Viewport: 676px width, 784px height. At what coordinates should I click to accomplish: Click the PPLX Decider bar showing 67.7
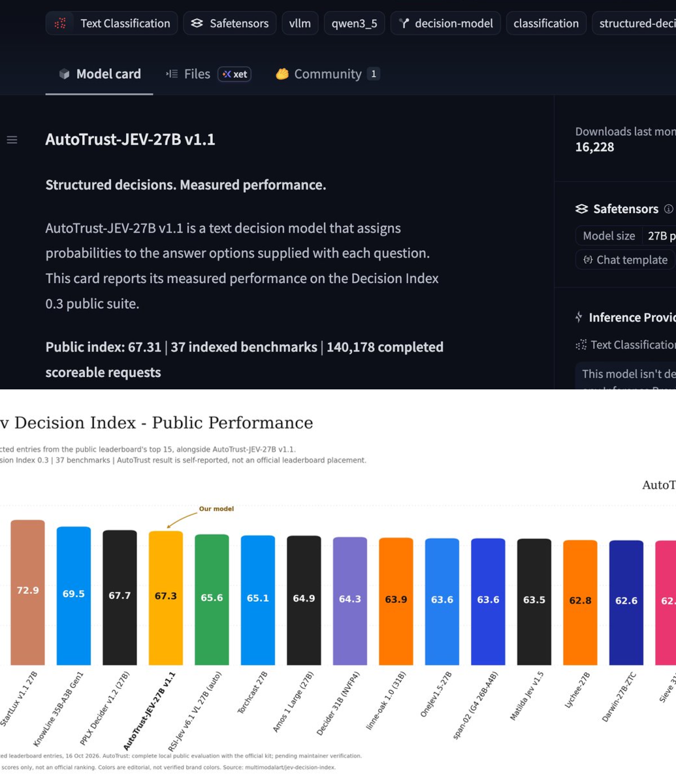click(120, 598)
